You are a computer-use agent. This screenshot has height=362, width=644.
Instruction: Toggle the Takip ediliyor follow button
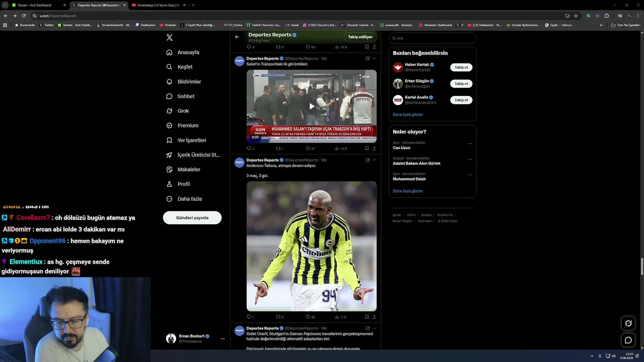click(x=360, y=37)
